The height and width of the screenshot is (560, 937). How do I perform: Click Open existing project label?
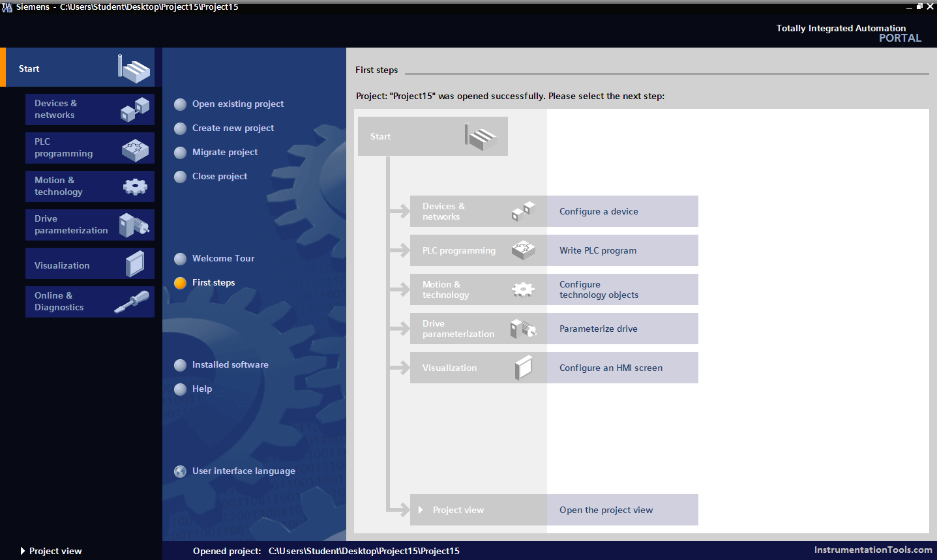point(238,104)
